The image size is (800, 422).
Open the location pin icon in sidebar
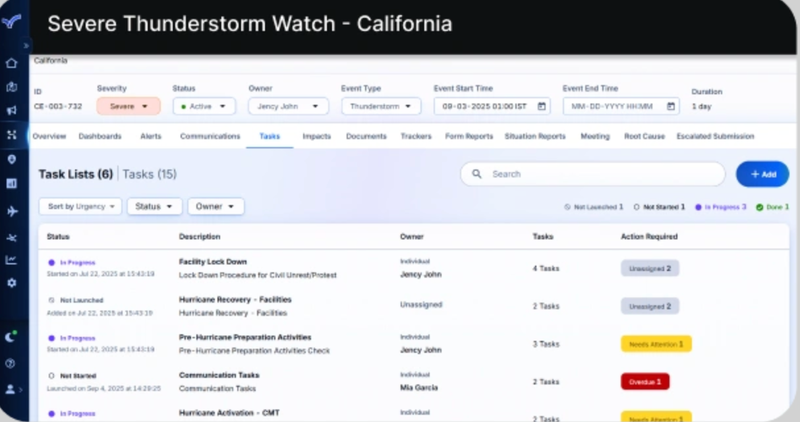pyautogui.click(x=11, y=159)
